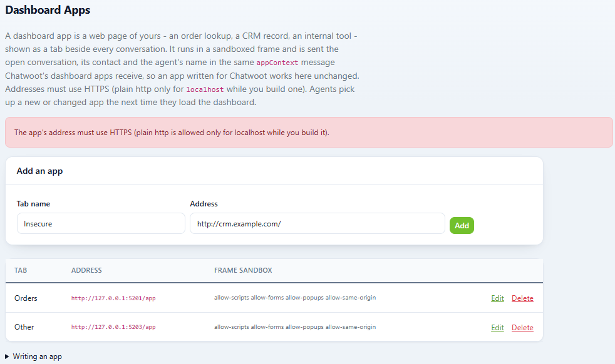Click the Address input with http://crm.example.com/
The image size is (615, 364).
click(318, 223)
